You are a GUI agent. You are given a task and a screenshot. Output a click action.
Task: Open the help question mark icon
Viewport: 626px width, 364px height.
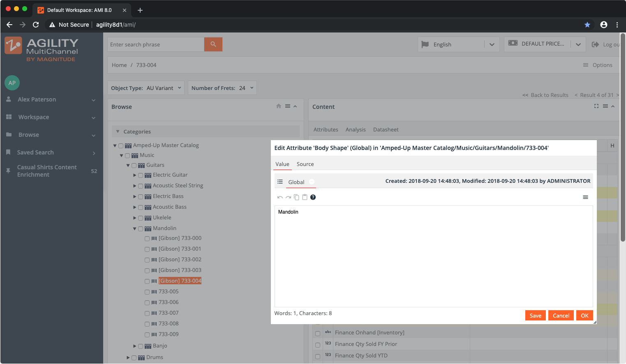(x=313, y=197)
